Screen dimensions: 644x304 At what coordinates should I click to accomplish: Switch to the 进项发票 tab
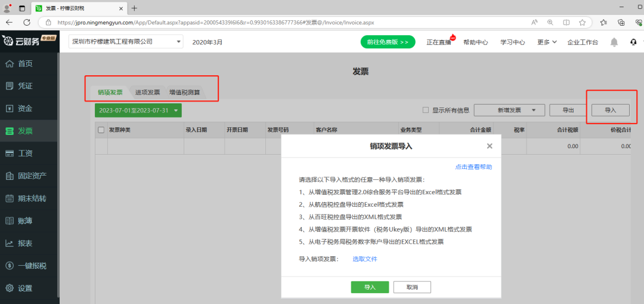pyautogui.click(x=147, y=92)
